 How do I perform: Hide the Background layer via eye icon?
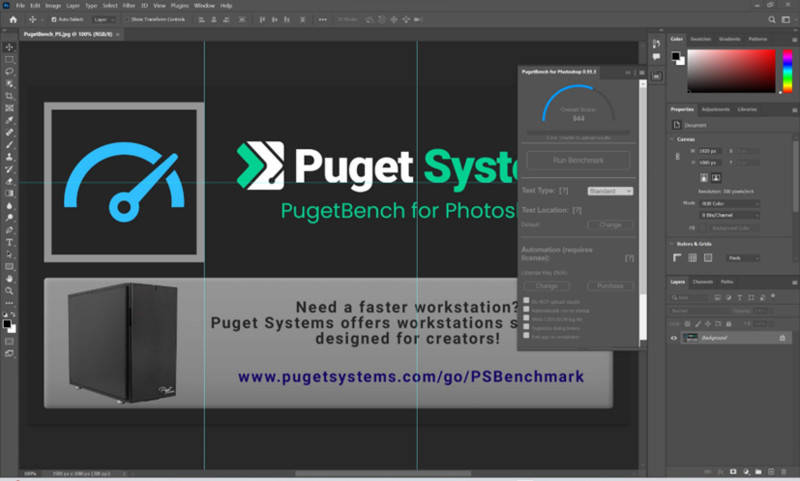[x=673, y=339]
